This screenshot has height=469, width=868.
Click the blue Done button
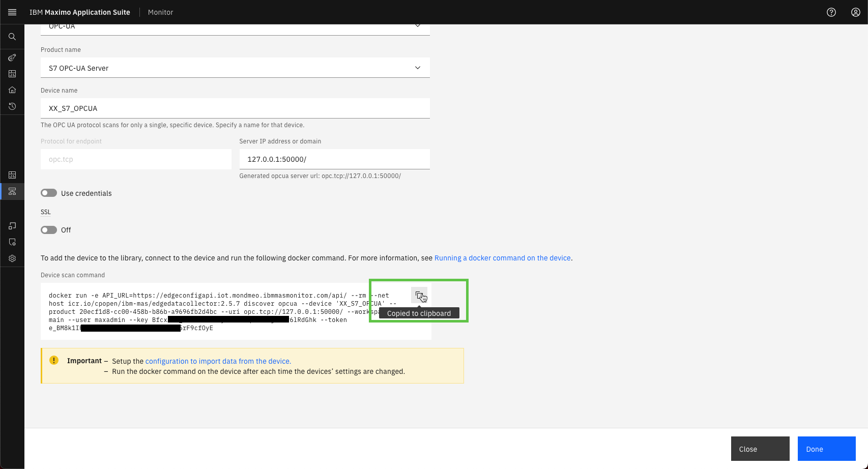(827, 449)
